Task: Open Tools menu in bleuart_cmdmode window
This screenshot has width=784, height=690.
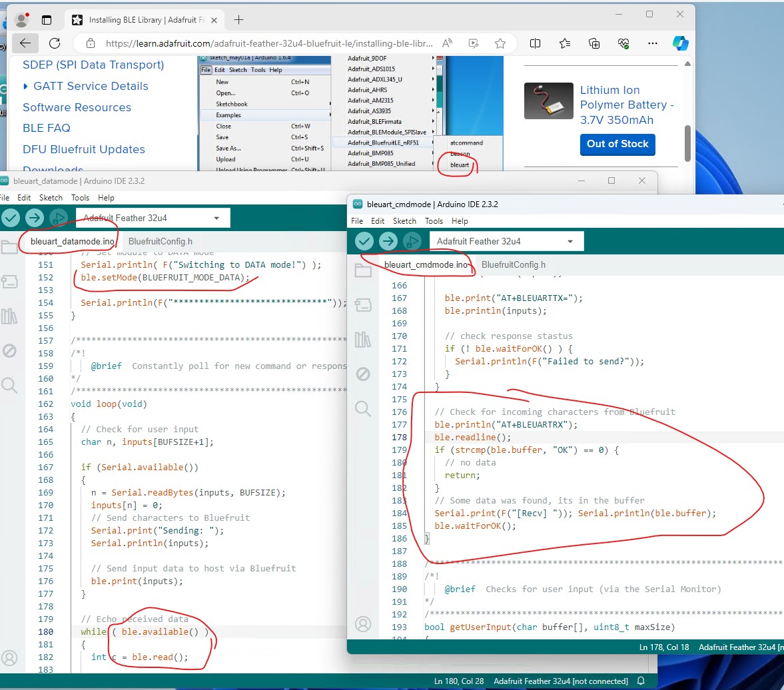Action: point(434,221)
